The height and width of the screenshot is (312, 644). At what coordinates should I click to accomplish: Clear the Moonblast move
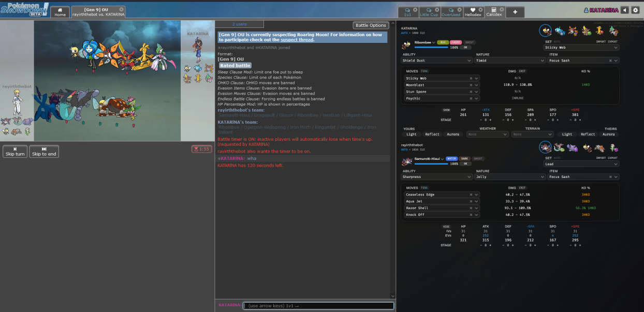[x=471, y=85]
